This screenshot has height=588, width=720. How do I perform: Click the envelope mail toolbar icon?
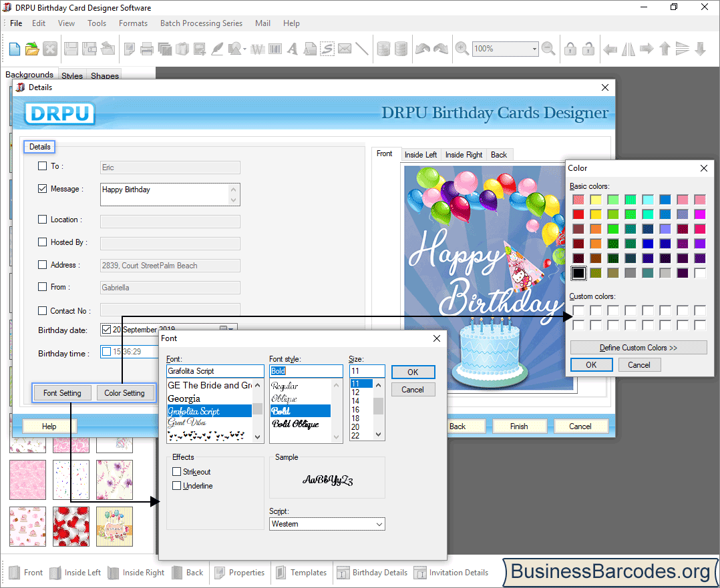click(x=345, y=49)
